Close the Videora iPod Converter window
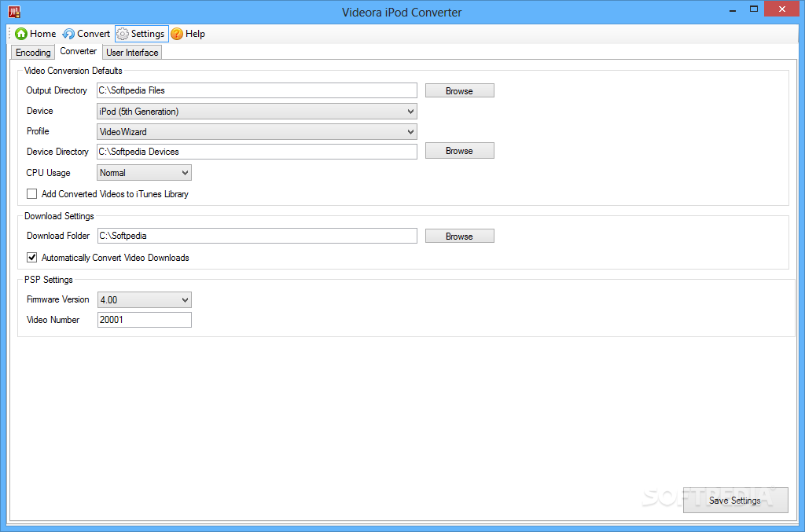The width and height of the screenshot is (805, 532). coord(782,9)
